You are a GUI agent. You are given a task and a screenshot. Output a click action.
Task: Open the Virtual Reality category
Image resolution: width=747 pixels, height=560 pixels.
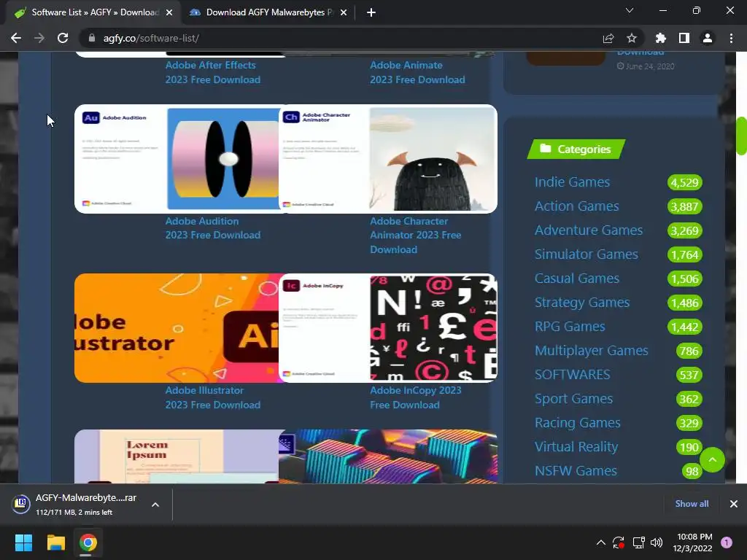(x=576, y=447)
